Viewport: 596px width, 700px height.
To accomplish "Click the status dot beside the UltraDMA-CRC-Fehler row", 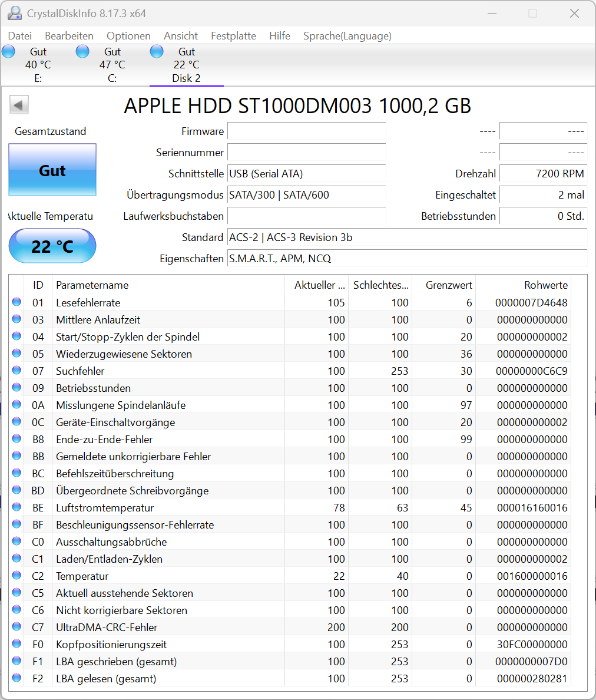I will (16, 627).
